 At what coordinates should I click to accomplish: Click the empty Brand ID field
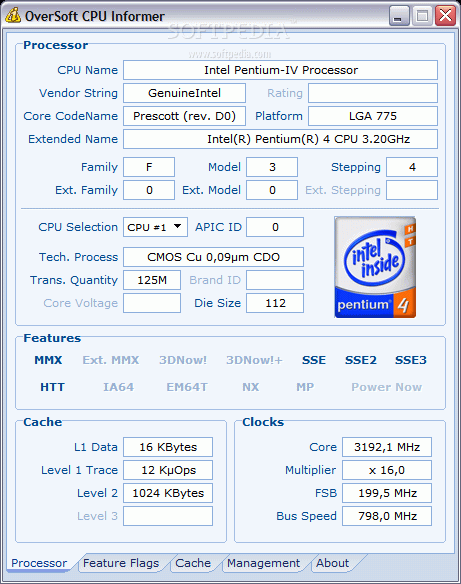[x=275, y=280]
